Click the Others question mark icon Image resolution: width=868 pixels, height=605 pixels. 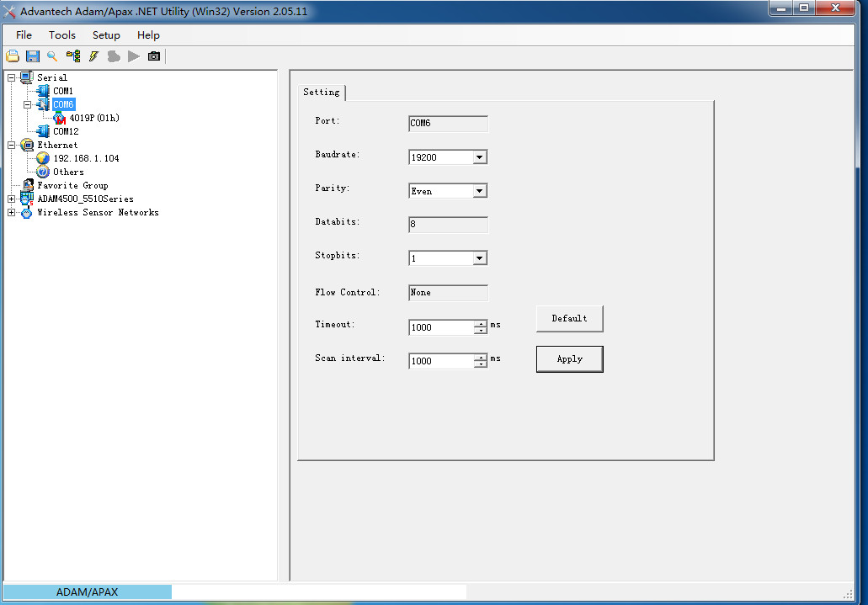(43, 172)
